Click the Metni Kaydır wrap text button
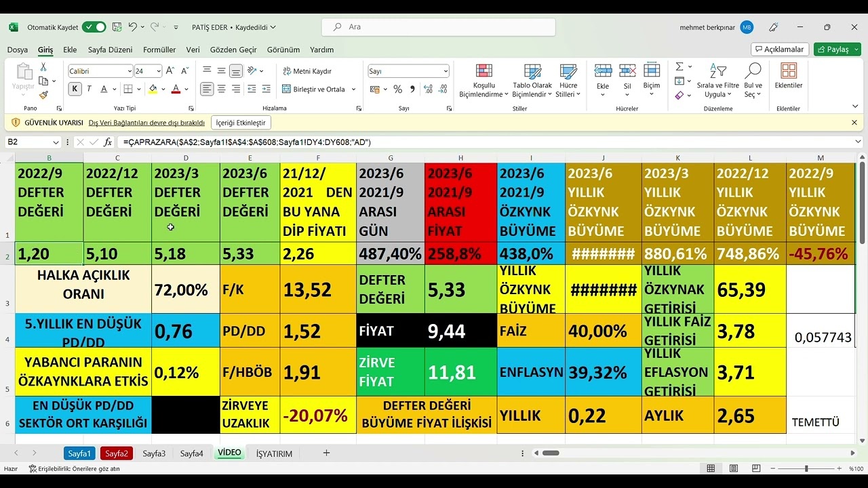 pyautogui.click(x=307, y=71)
